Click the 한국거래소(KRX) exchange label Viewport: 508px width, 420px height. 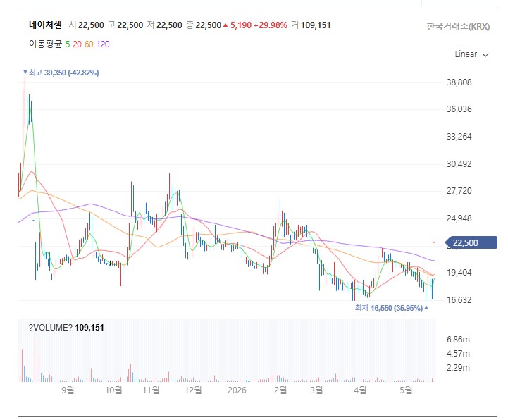[x=458, y=27]
